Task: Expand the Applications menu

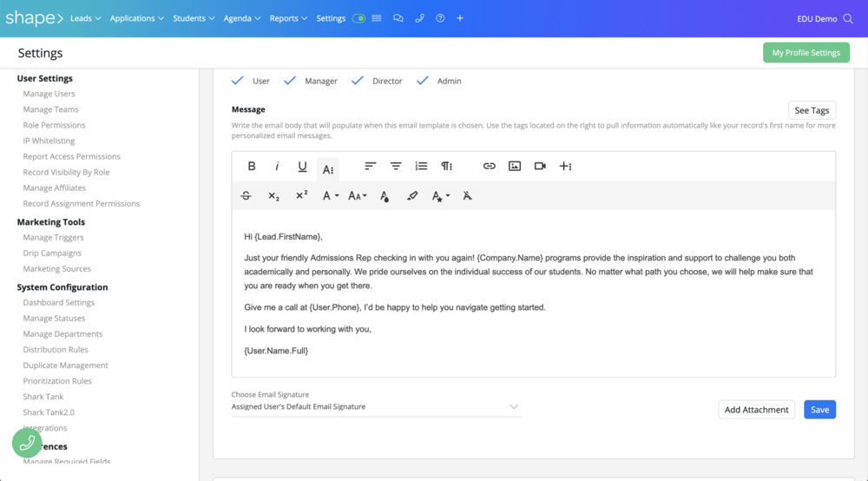Action: (x=137, y=18)
